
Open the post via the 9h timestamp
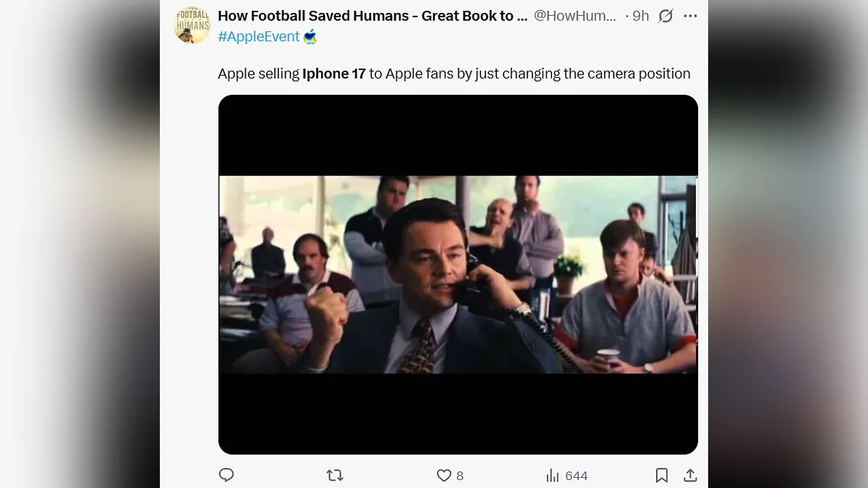(x=641, y=16)
